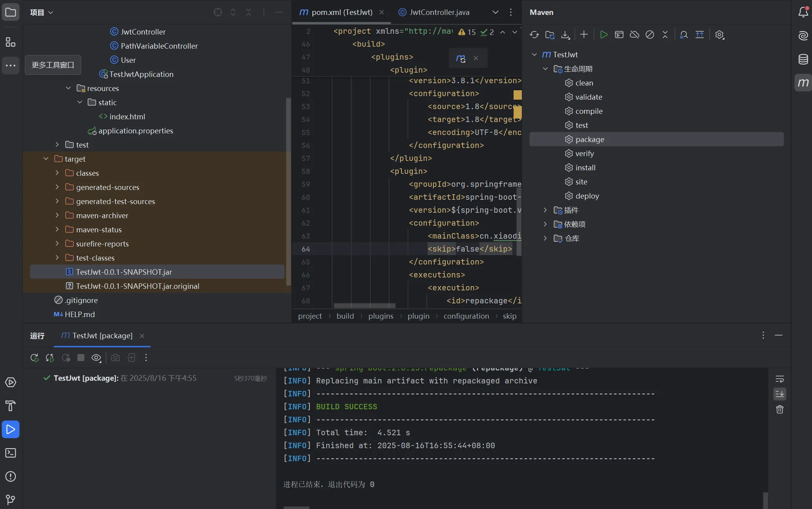
Task: Run the Maven build green play icon
Action: click(604, 35)
